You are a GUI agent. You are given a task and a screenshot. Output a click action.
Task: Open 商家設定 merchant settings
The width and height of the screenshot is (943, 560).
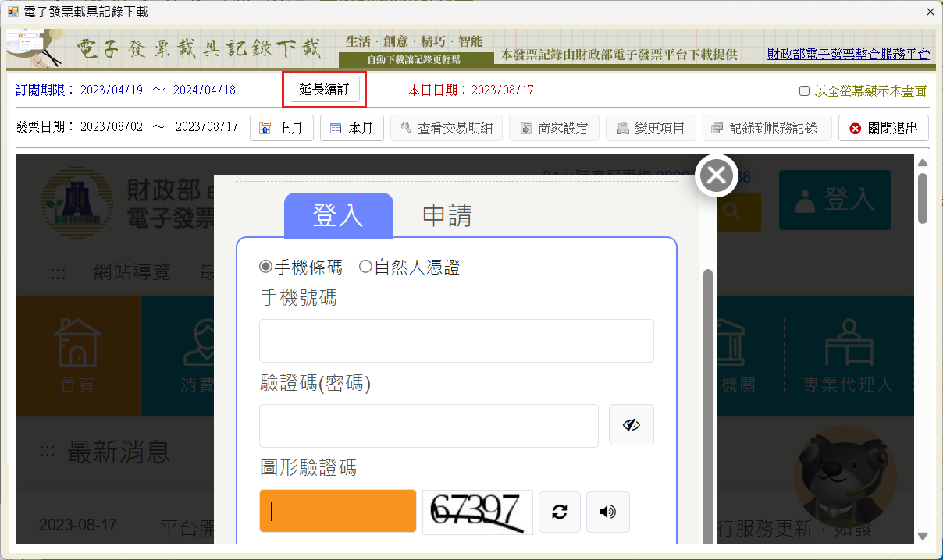click(x=554, y=128)
